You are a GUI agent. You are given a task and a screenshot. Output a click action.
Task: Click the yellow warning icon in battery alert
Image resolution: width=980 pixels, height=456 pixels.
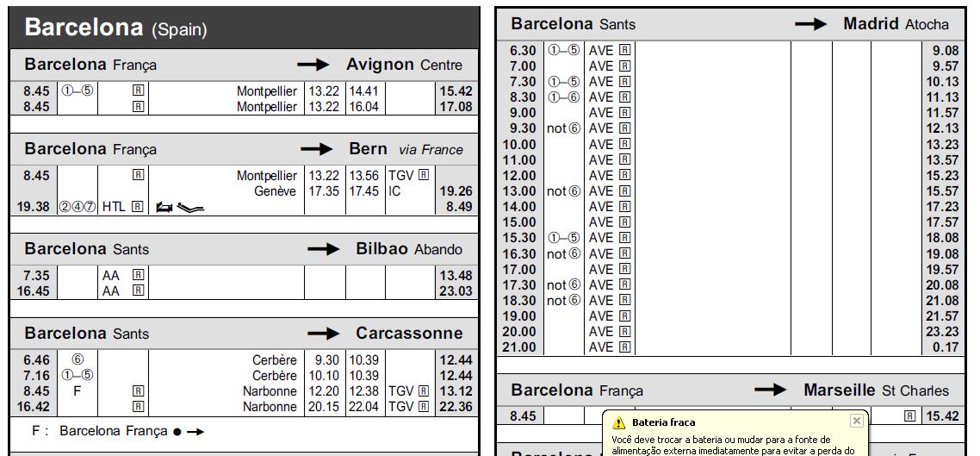(x=619, y=423)
